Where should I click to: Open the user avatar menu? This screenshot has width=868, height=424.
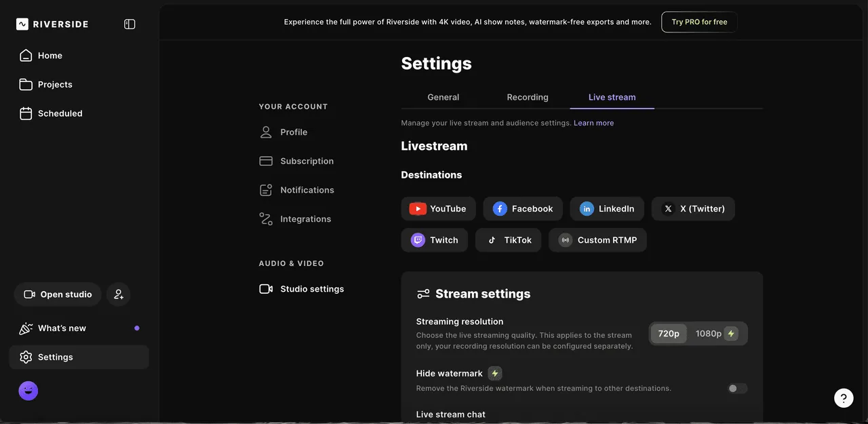(28, 391)
